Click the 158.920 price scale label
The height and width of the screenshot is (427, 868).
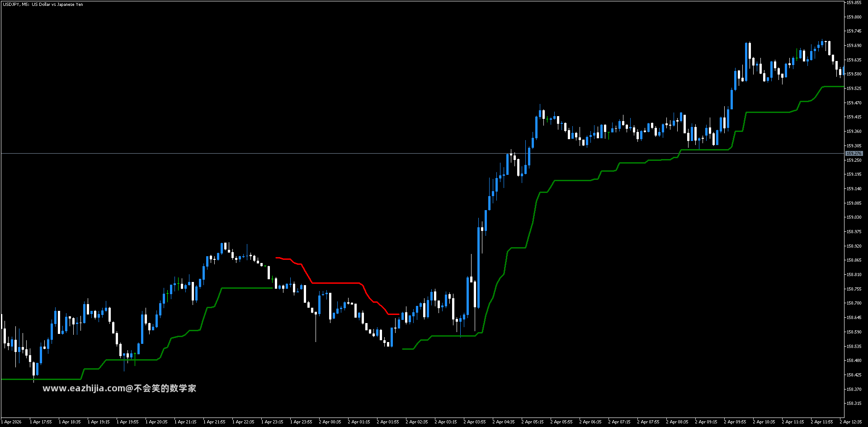coord(854,246)
